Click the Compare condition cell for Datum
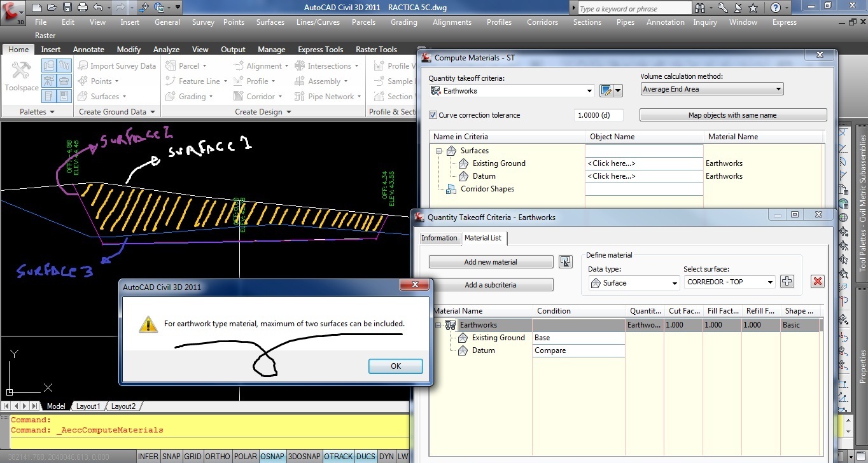Viewport: 868px width, 463px height. [x=579, y=350]
